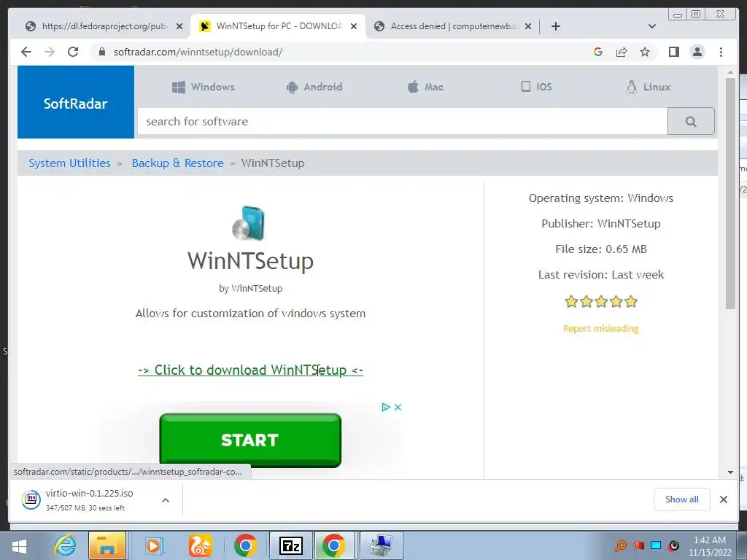Image resolution: width=747 pixels, height=560 pixels.
Task: Open the System Utilities breadcrumb
Action: (69, 163)
